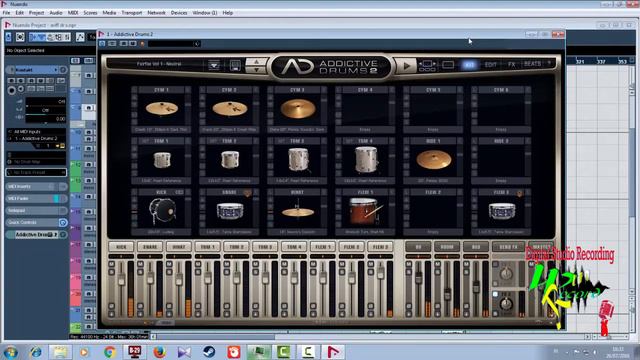Open the All MIDI Inputs routing dropdown
Screen dimensions: 640x360
pyautogui.click(x=36, y=132)
